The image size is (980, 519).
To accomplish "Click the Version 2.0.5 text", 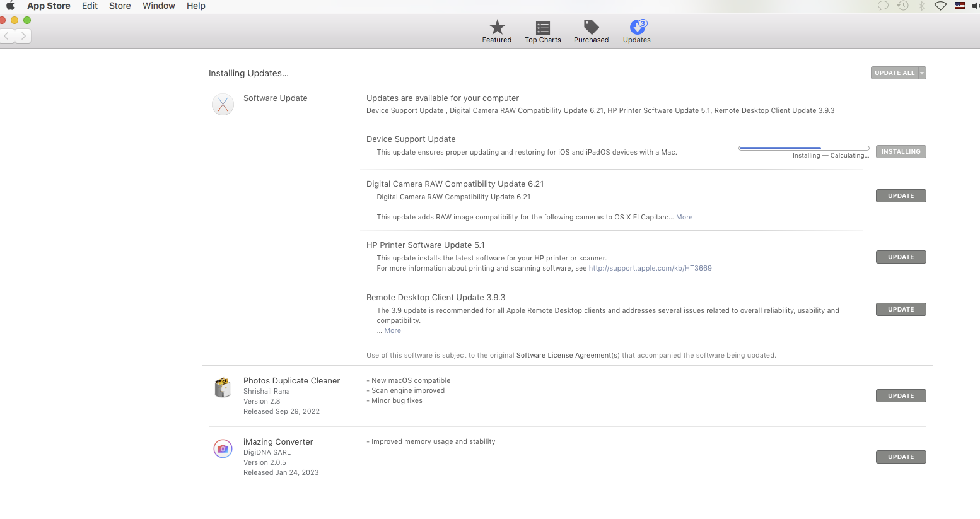I will click(265, 462).
